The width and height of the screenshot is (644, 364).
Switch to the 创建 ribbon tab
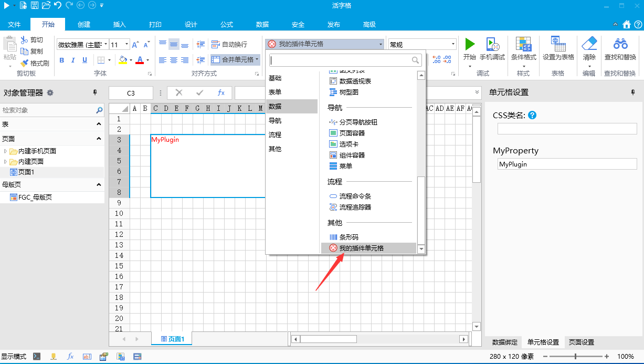(x=84, y=25)
